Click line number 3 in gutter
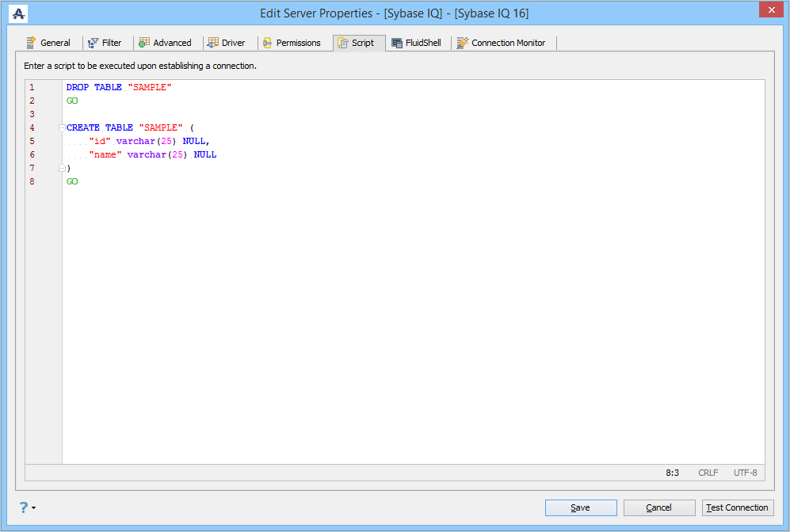790x532 pixels. click(x=32, y=114)
